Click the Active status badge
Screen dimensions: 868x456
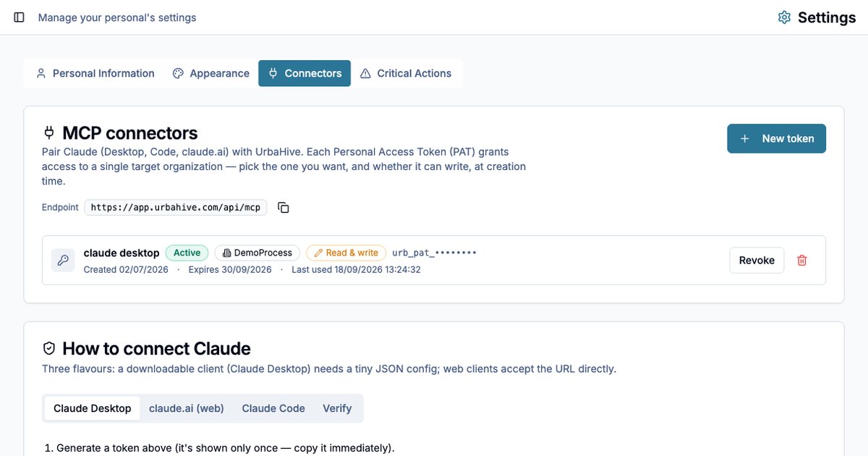point(187,253)
